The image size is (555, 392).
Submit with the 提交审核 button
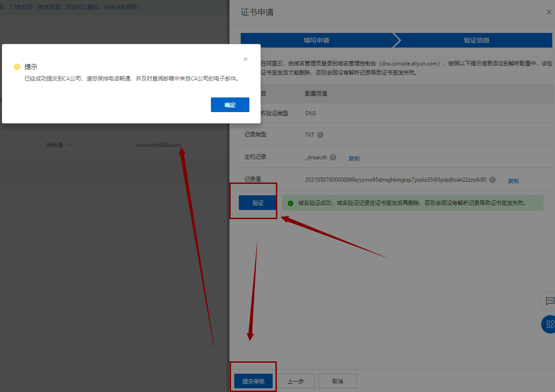pyautogui.click(x=253, y=381)
